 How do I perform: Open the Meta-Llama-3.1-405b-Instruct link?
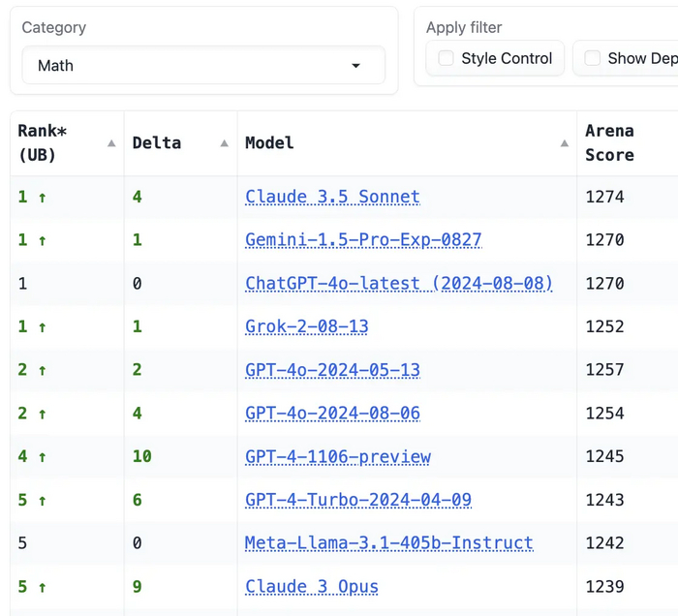[x=388, y=542]
